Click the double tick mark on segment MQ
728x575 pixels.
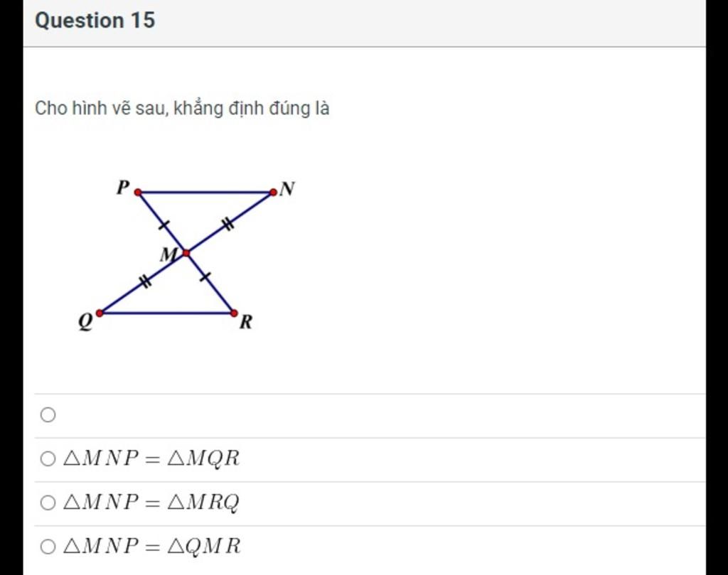point(145,281)
